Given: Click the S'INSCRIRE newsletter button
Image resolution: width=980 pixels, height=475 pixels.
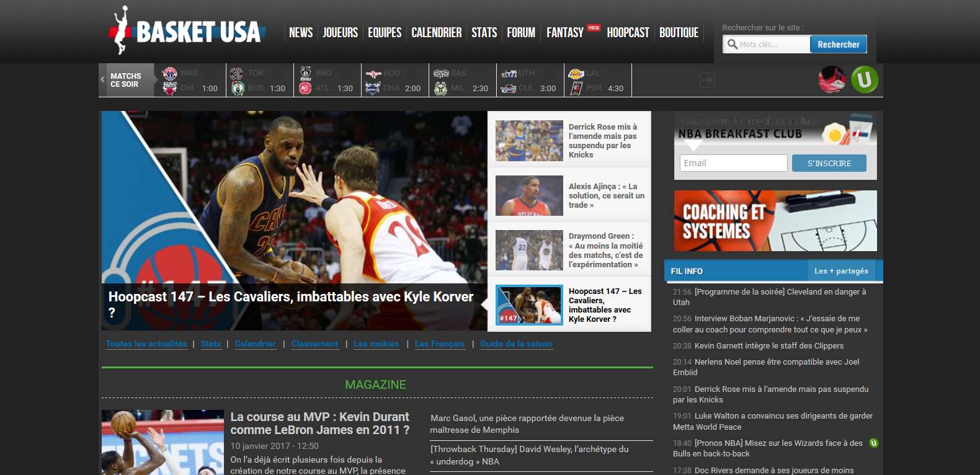Looking at the screenshot, I should click(829, 163).
